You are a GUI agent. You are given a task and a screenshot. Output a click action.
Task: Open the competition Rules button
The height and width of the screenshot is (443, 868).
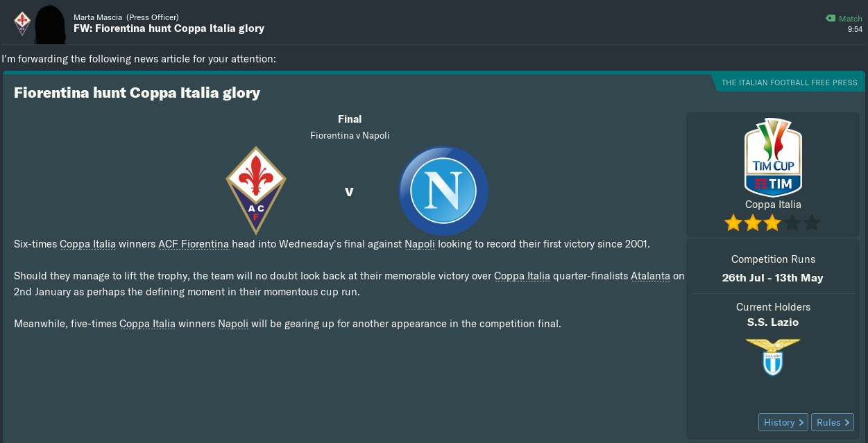coord(833,422)
